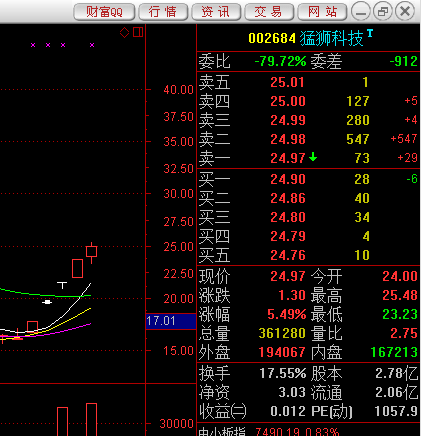421x436 pixels.
Task: Click the red split-panel icon above chart
Action: (x=138, y=32)
